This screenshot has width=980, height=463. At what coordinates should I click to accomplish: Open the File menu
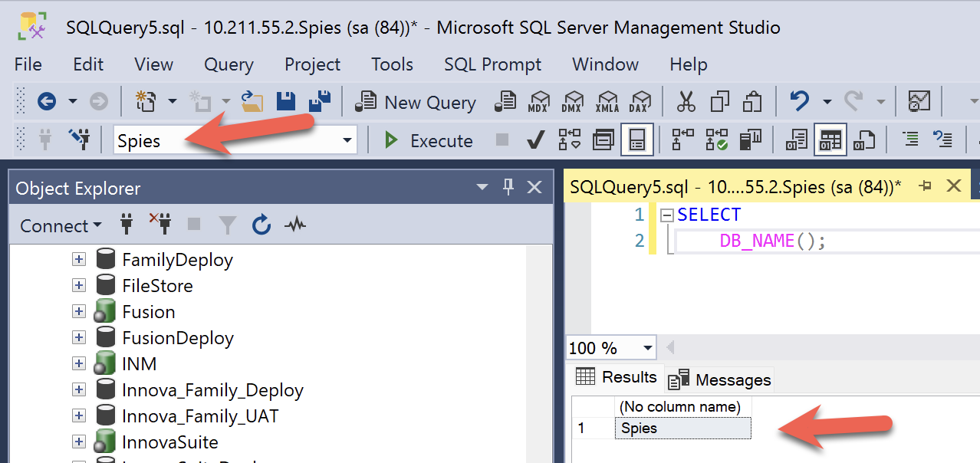(x=28, y=64)
